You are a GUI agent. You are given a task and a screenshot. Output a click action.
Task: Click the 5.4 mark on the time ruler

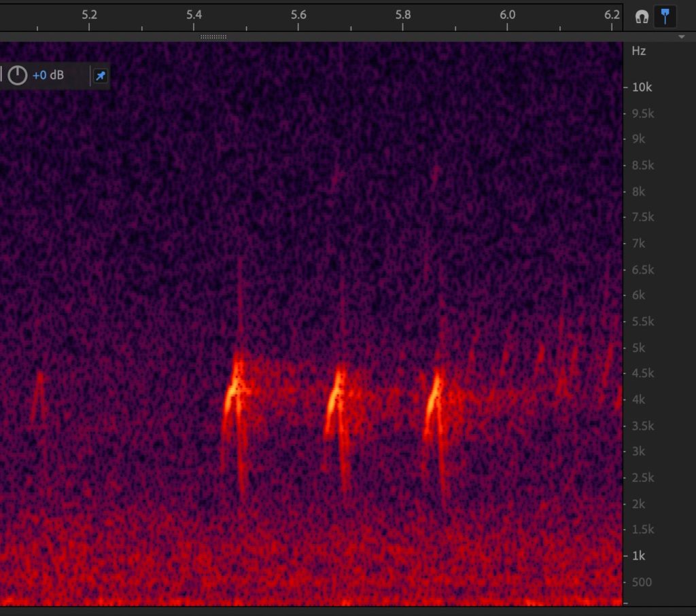pos(194,15)
